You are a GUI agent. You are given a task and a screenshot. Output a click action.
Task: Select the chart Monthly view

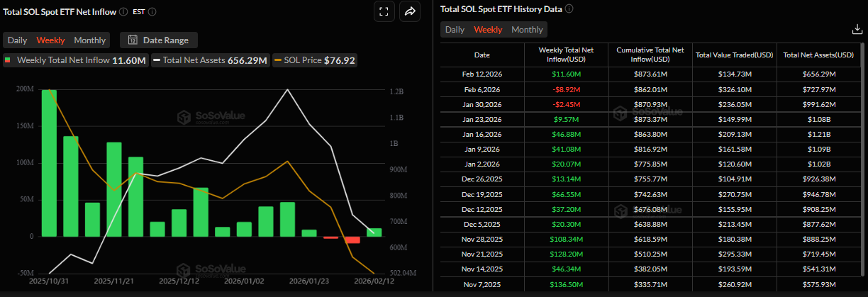(90, 40)
